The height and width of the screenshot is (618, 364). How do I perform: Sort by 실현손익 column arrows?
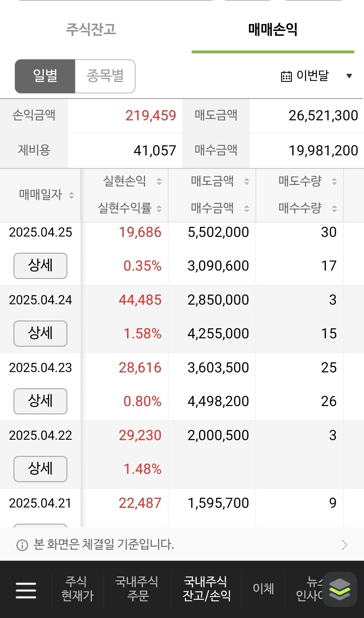point(159,181)
